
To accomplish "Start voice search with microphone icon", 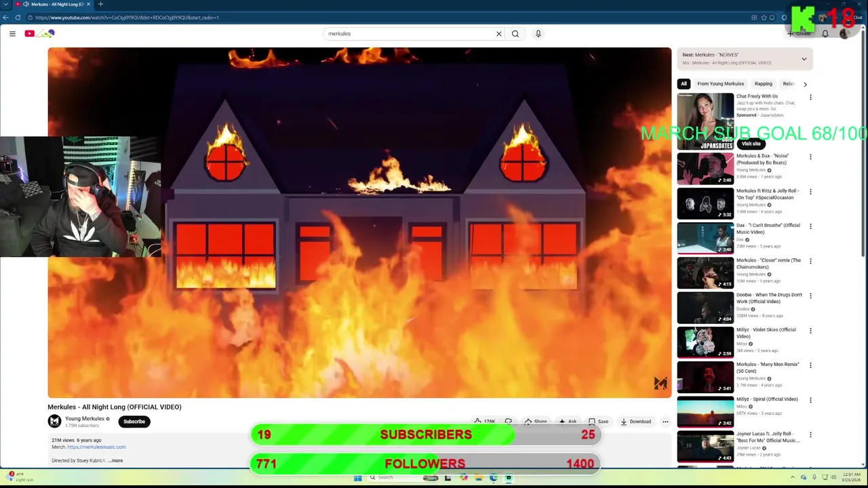I will (x=538, y=33).
